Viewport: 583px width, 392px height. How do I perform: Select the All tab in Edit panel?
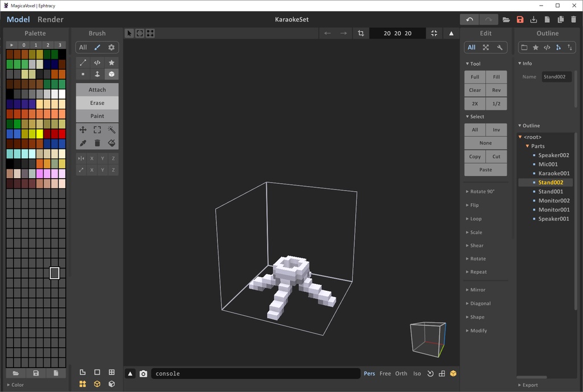point(471,47)
